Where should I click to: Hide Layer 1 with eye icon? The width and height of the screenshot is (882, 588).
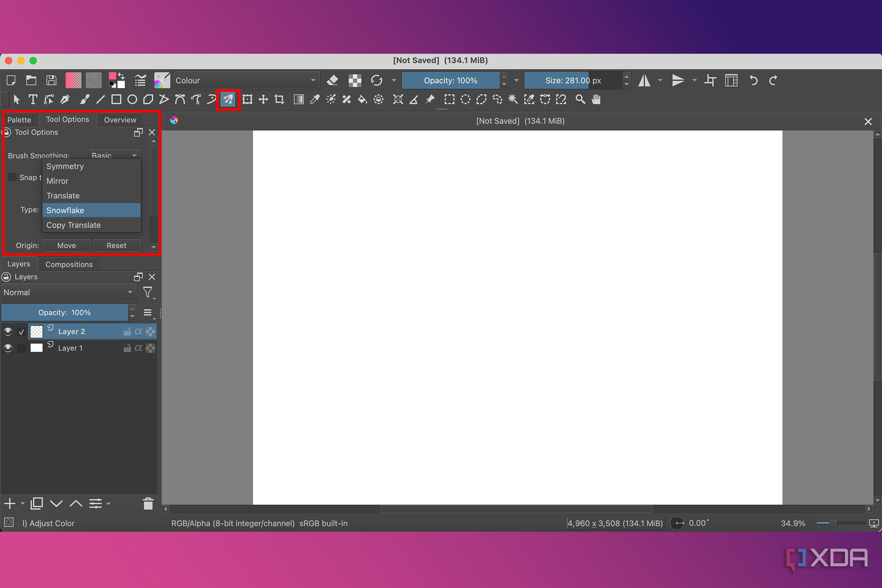point(8,348)
